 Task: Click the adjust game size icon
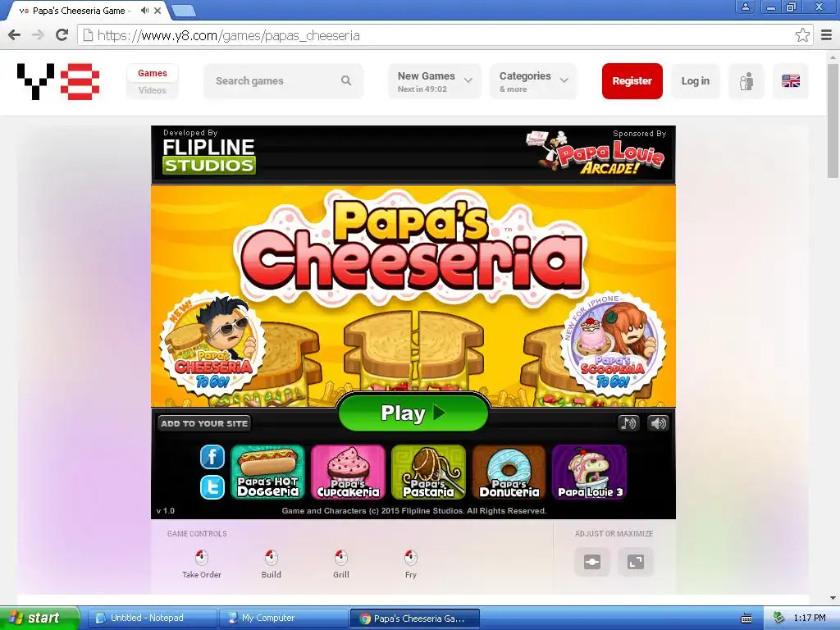coord(592,562)
